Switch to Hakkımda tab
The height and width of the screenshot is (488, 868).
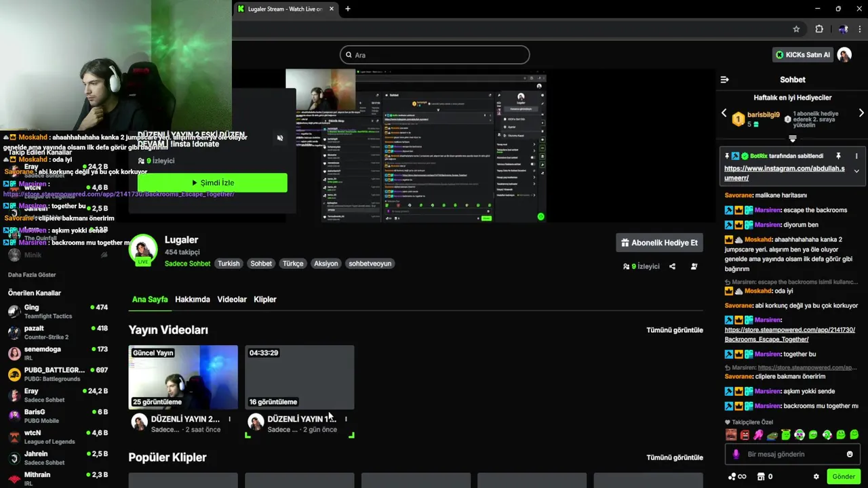(193, 299)
